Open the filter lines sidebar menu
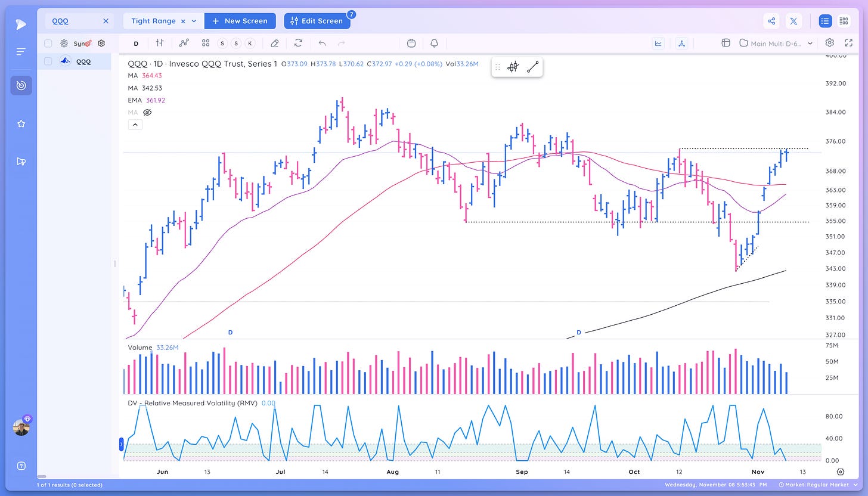This screenshot has width=868, height=496. point(21,52)
